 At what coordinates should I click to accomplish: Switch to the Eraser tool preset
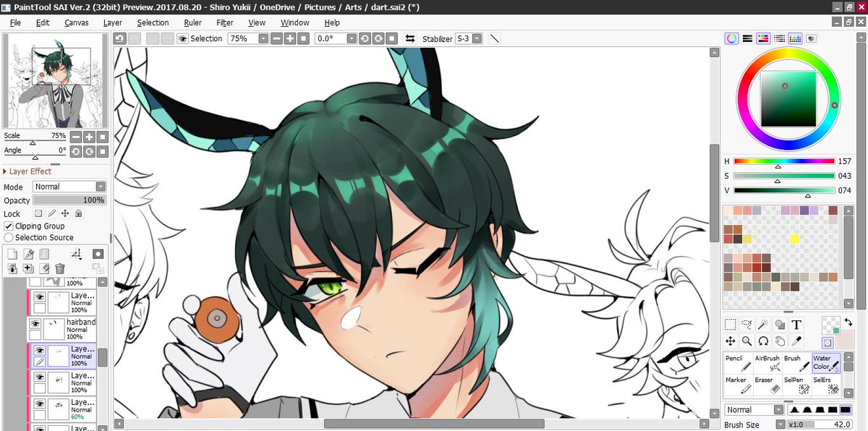(767, 385)
